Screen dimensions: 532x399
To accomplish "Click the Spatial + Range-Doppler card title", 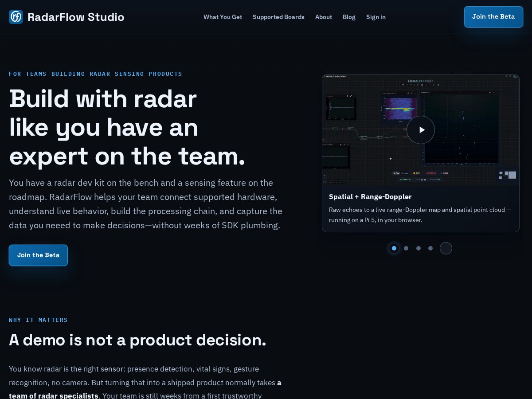I will point(370,196).
